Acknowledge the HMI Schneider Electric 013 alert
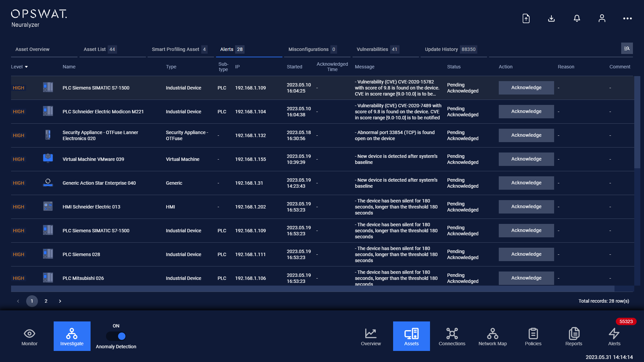Viewport: 644px width, 362px height. point(526,206)
